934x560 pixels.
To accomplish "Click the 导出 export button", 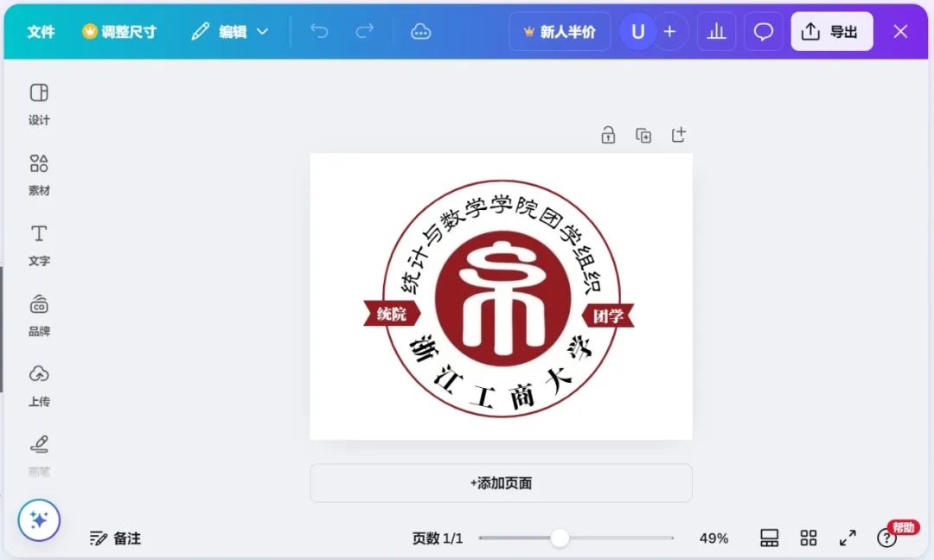I will [831, 30].
